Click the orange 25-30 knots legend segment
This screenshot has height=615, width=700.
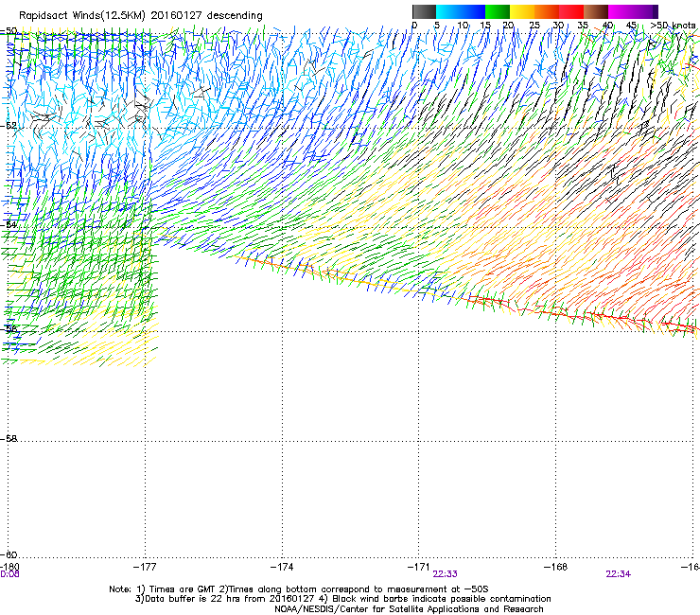547,11
